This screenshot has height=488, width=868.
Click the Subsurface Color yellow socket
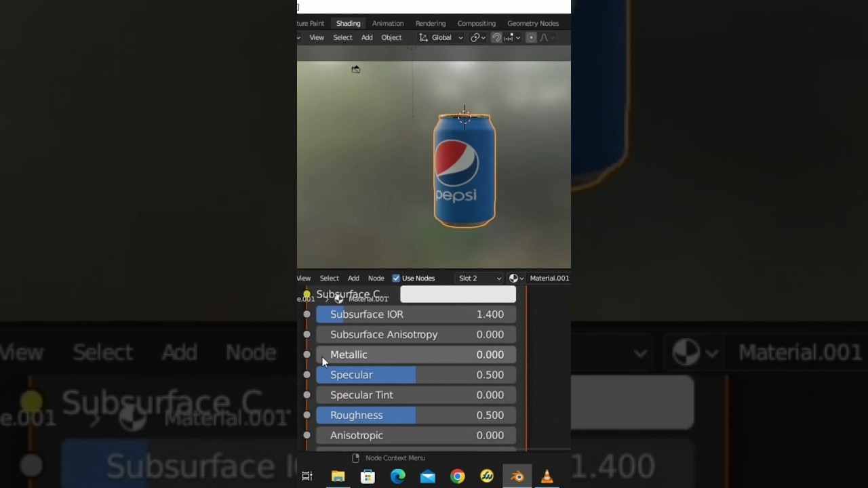tap(307, 294)
